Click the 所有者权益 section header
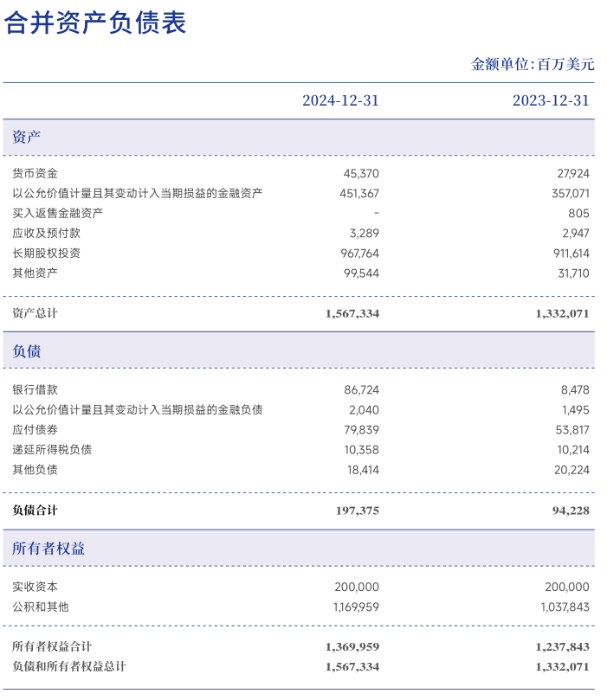607x700 pixels. coord(48,549)
